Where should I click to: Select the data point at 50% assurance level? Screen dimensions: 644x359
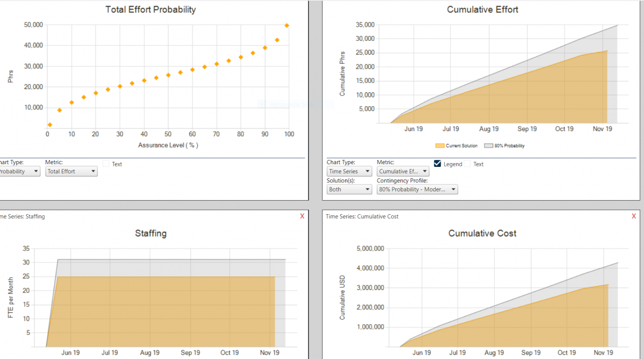tap(168, 75)
